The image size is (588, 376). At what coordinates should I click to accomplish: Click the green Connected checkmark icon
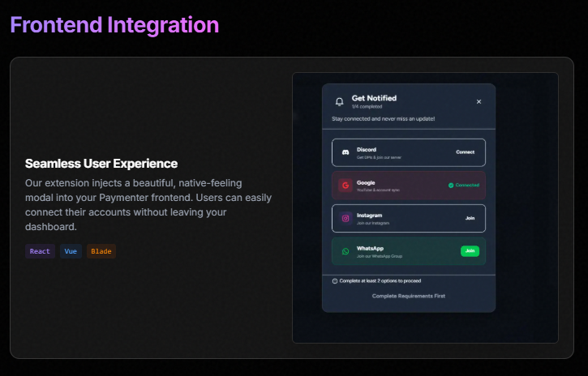coord(451,186)
